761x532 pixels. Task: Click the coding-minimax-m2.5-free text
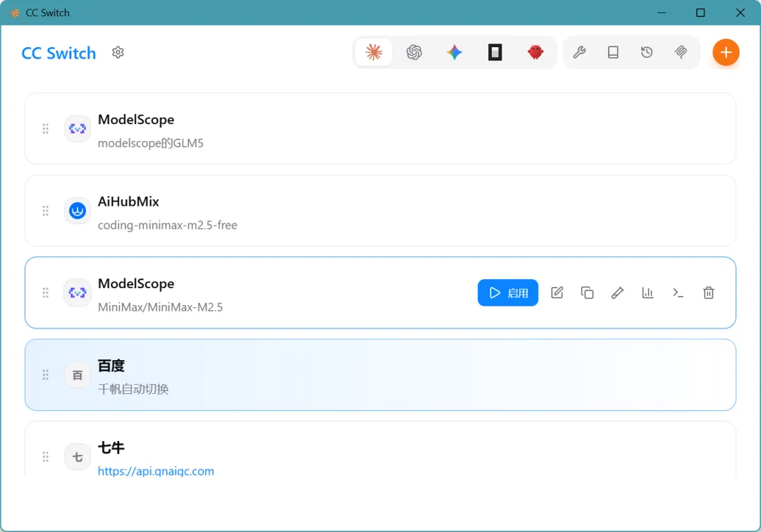[x=168, y=225]
